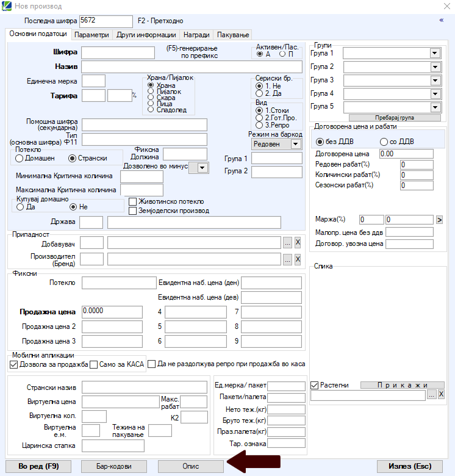Click the Пребарај група button
455x476 pixels.
(x=395, y=118)
